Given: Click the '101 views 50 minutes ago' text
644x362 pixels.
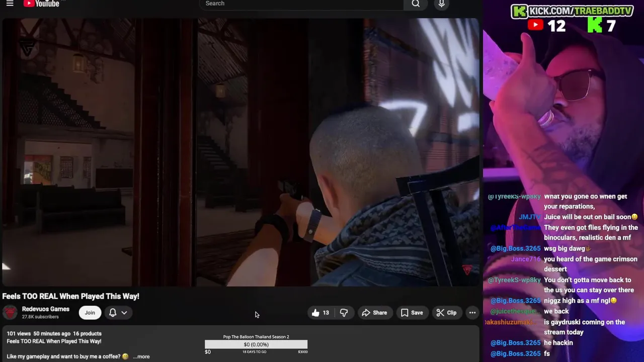Looking at the screenshot, I should (38, 333).
